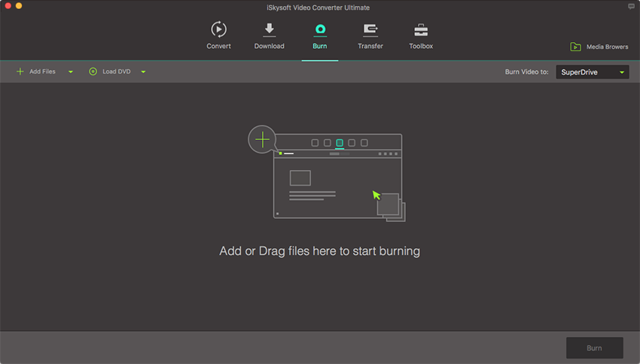Expand the Add Files dropdown arrow
The width and height of the screenshot is (640, 364).
(x=71, y=72)
